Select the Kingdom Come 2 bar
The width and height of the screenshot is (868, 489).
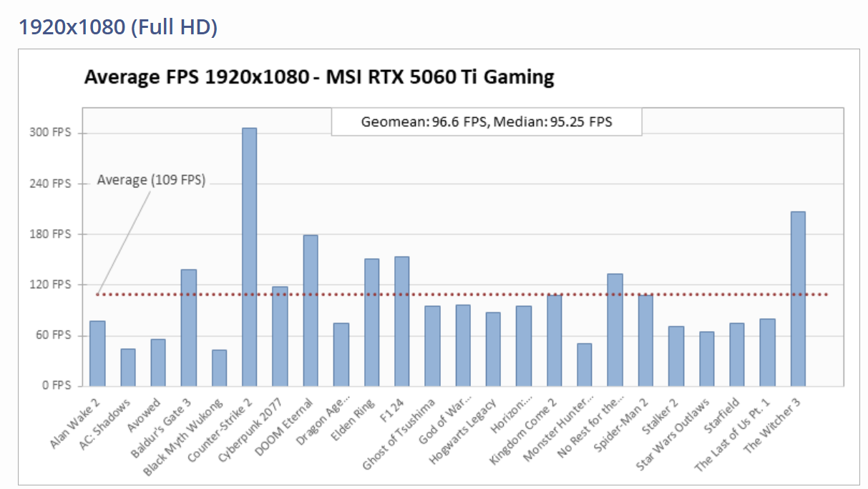tap(555, 340)
